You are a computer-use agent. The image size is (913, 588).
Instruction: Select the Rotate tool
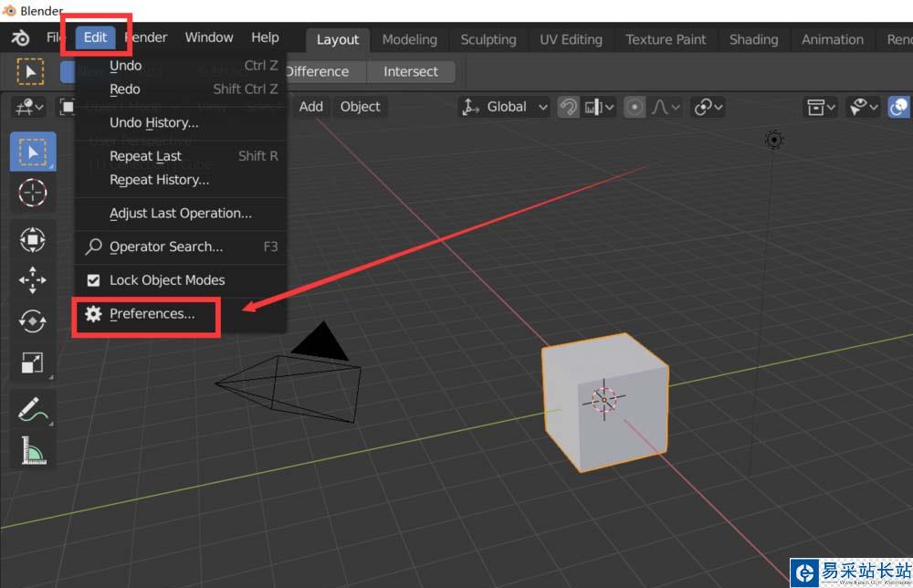pos(33,320)
